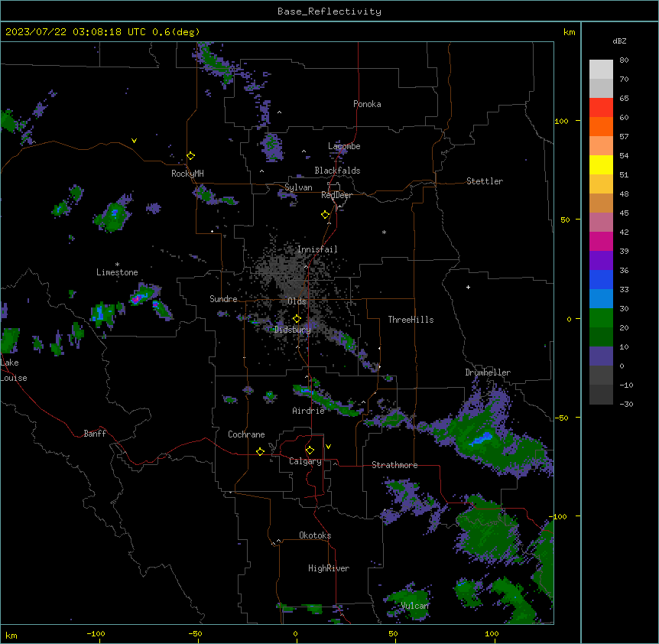Click the Sylvan city label

coord(298,187)
